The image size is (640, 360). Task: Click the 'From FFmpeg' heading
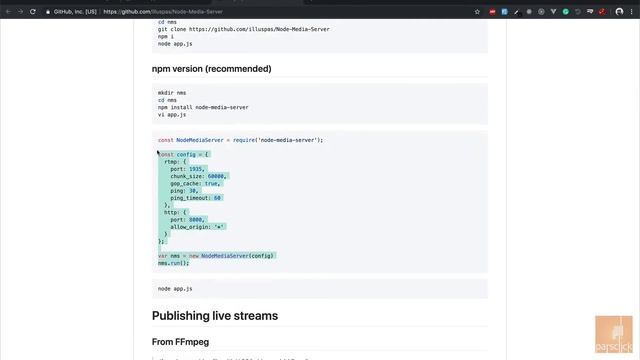180,342
